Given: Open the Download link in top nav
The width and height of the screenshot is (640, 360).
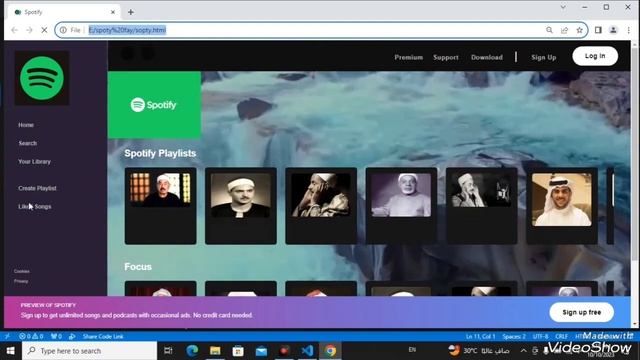Looking at the screenshot, I should (x=487, y=58).
